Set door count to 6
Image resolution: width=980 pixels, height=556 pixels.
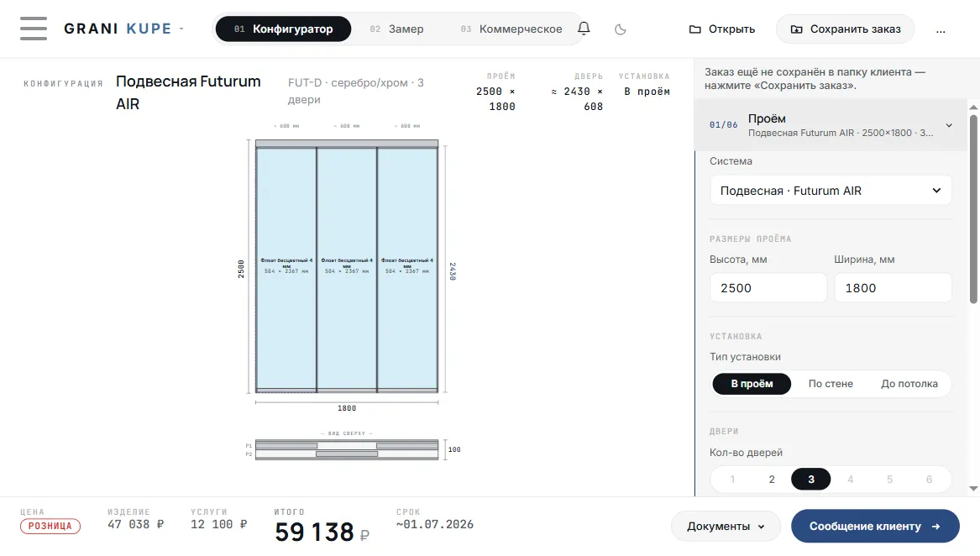[x=929, y=479]
